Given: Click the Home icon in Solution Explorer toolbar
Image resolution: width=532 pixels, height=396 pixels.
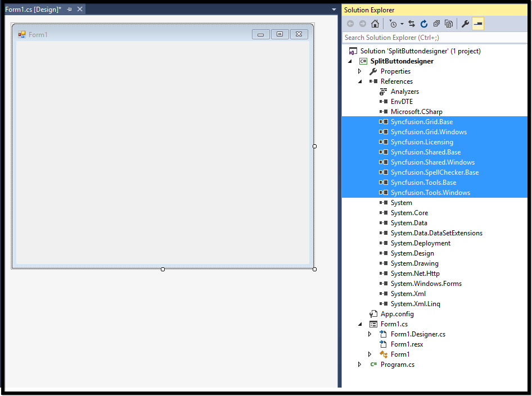Looking at the screenshot, I should [375, 24].
